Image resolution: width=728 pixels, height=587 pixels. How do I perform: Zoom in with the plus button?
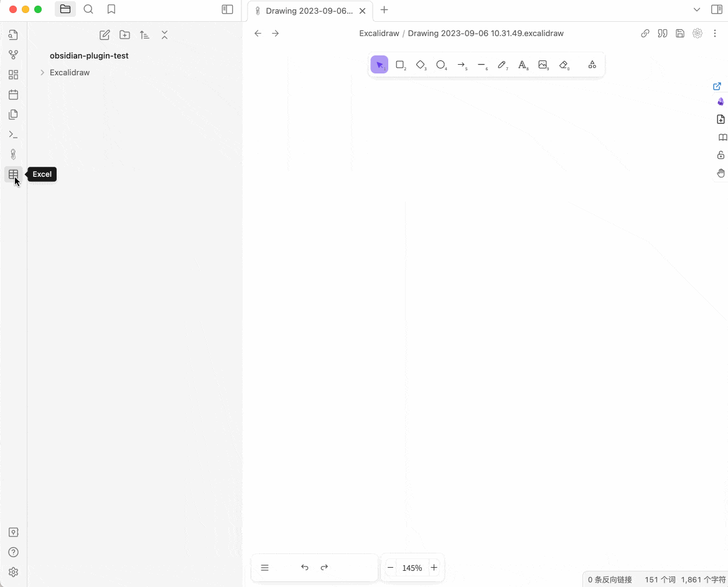click(434, 568)
